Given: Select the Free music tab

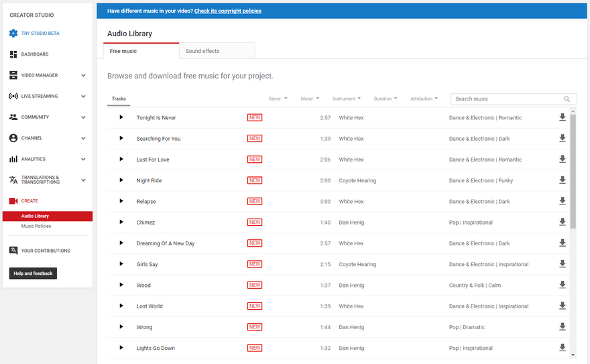Looking at the screenshot, I should pos(141,51).
